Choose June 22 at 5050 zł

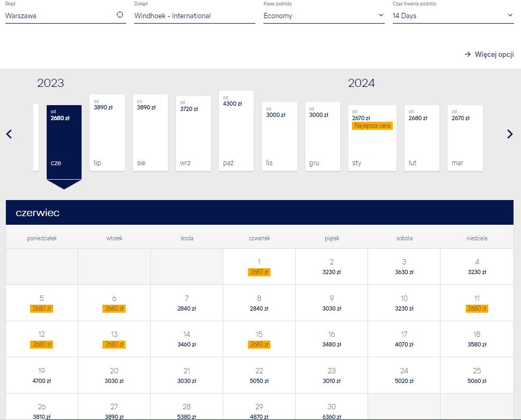point(259,375)
